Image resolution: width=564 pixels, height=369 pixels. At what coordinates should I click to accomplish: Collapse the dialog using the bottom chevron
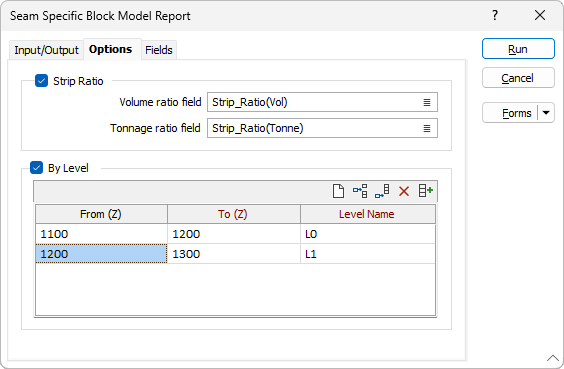(552, 358)
